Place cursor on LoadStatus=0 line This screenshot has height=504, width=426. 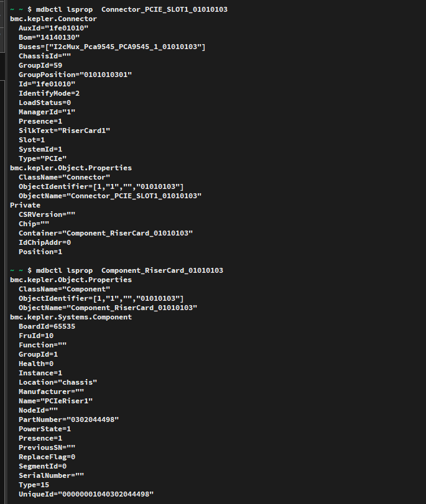tap(45, 103)
